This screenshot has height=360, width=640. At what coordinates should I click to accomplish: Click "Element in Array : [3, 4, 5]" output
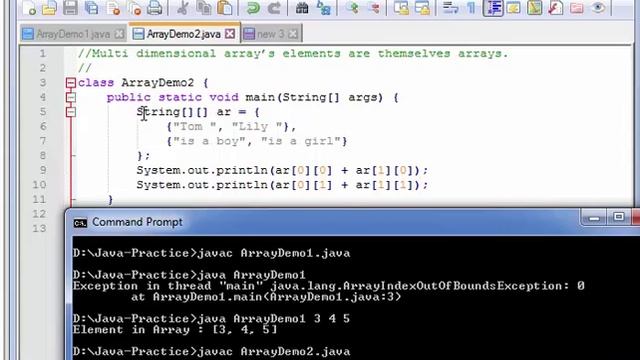click(176, 329)
